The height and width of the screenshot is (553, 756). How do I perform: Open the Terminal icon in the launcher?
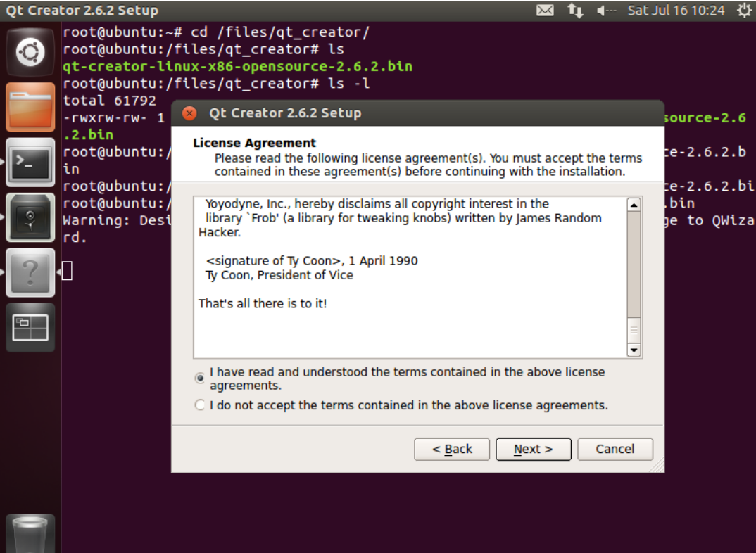[x=30, y=163]
